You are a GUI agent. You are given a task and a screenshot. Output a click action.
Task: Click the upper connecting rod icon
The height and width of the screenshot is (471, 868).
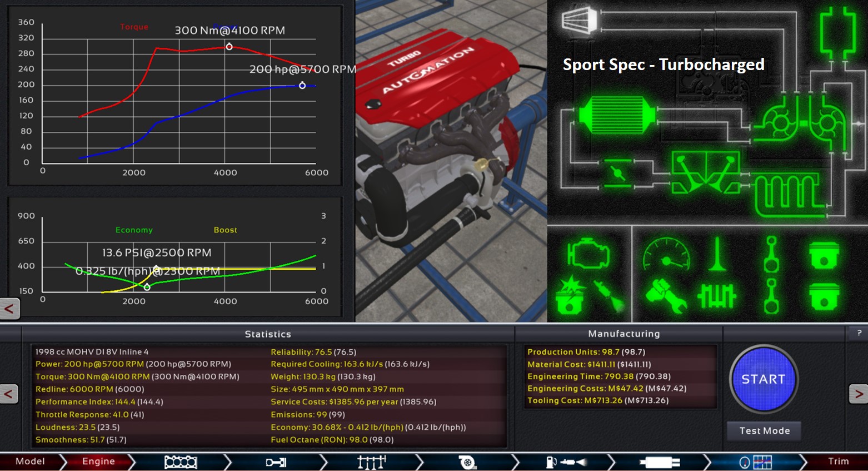771,254
